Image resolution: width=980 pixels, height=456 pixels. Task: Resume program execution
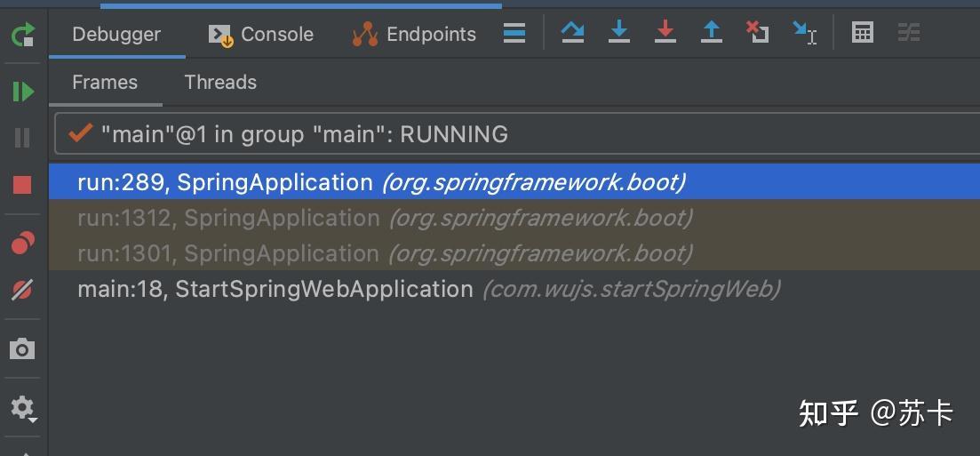click(x=23, y=92)
